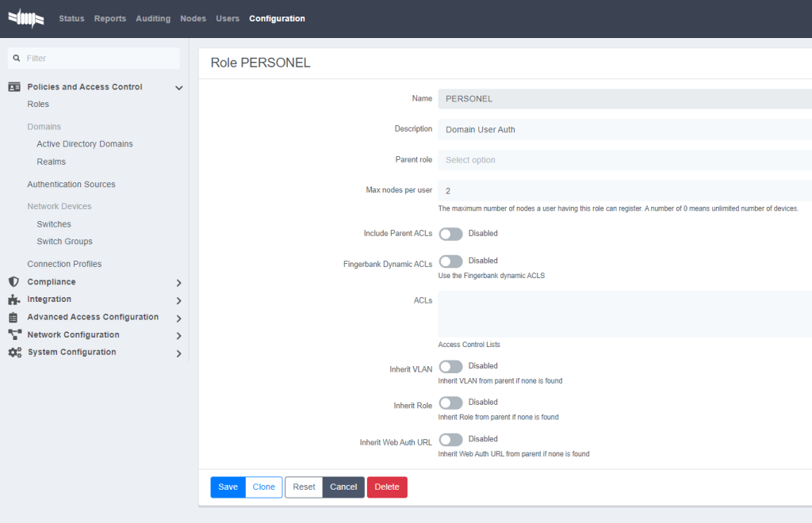Click the System Configuration gears icon
The height and width of the screenshot is (523, 812).
pyautogui.click(x=14, y=353)
